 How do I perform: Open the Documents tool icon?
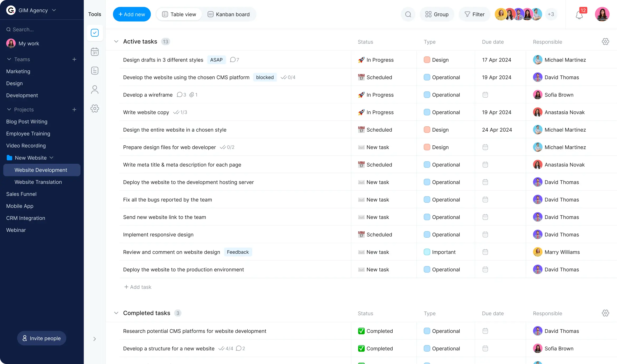pyautogui.click(x=95, y=71)
